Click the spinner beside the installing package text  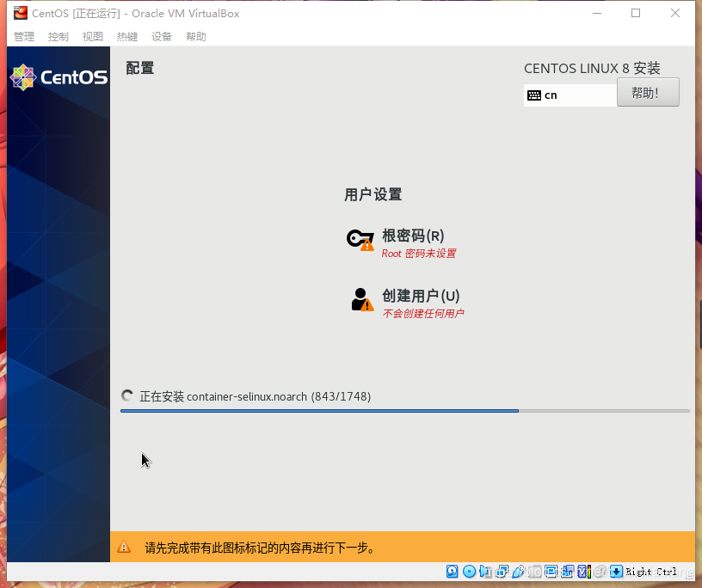point(127,395)
